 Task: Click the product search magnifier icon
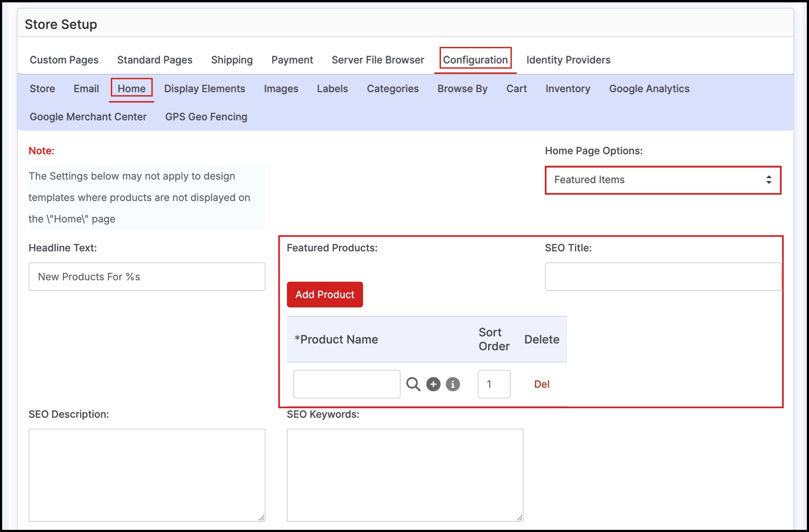(x=413, y=384)
